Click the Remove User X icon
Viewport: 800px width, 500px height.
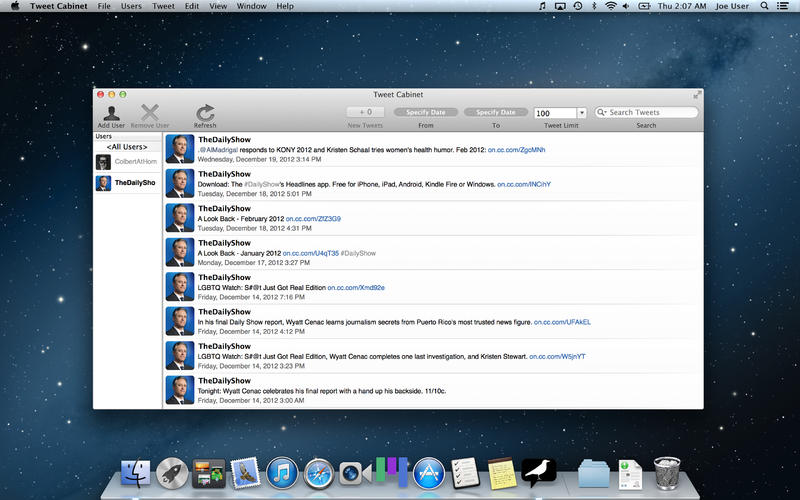pyautogui.click(x=150, y=113)
